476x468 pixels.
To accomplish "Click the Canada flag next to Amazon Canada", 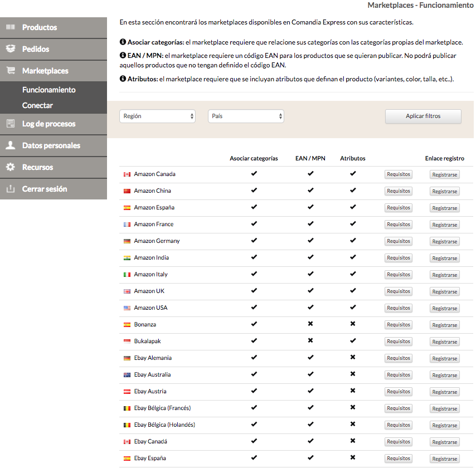I will (x=127, y=174).
